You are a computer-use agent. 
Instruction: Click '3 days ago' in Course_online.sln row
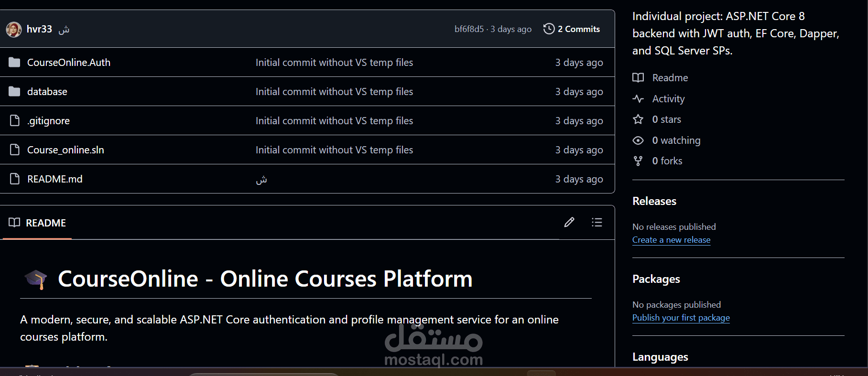(579, 150)
